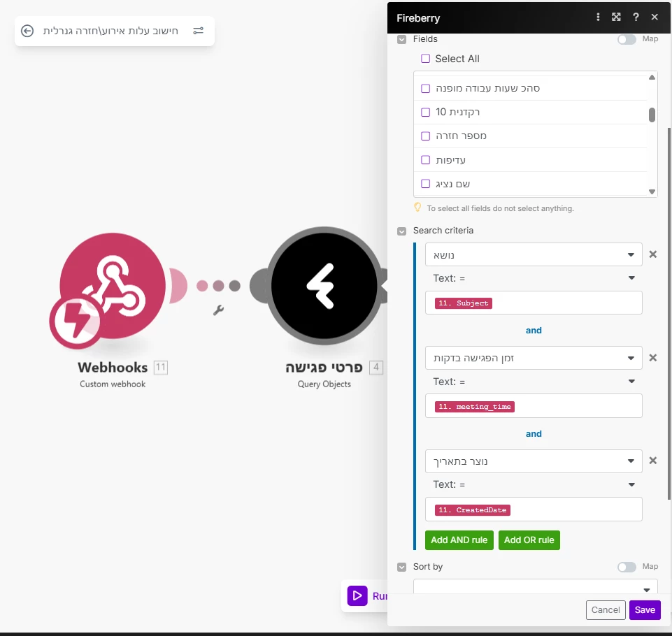The image size is (672, 636).
Task: Click the פרטי פגישה module number 4 badge
Action: 376,368
